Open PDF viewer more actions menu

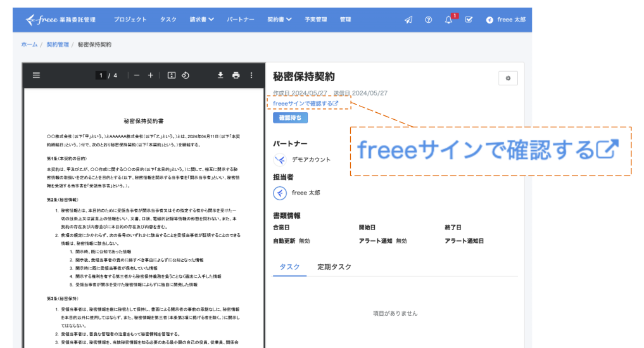251,75
